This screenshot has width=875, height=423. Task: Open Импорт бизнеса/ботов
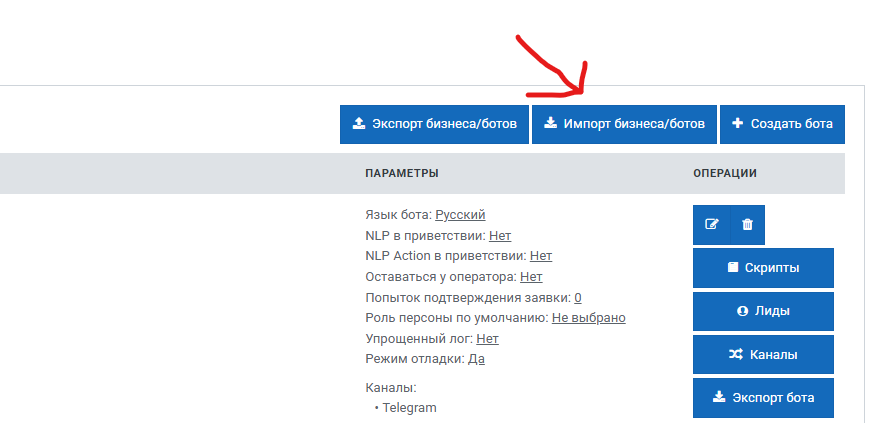click(x=625, y=124)
